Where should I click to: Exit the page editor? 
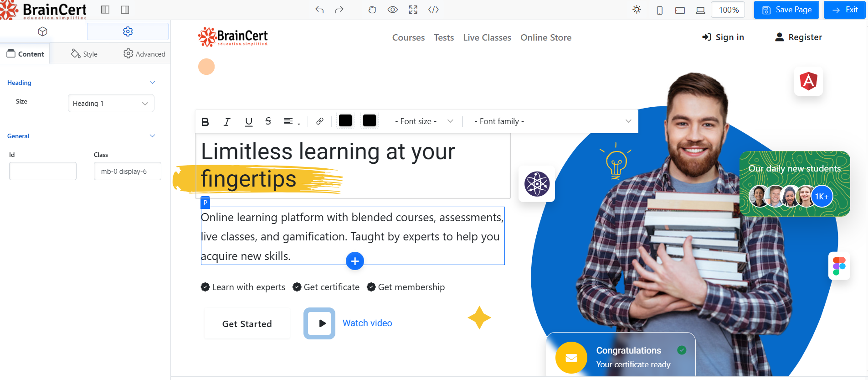tap(845, 10)
